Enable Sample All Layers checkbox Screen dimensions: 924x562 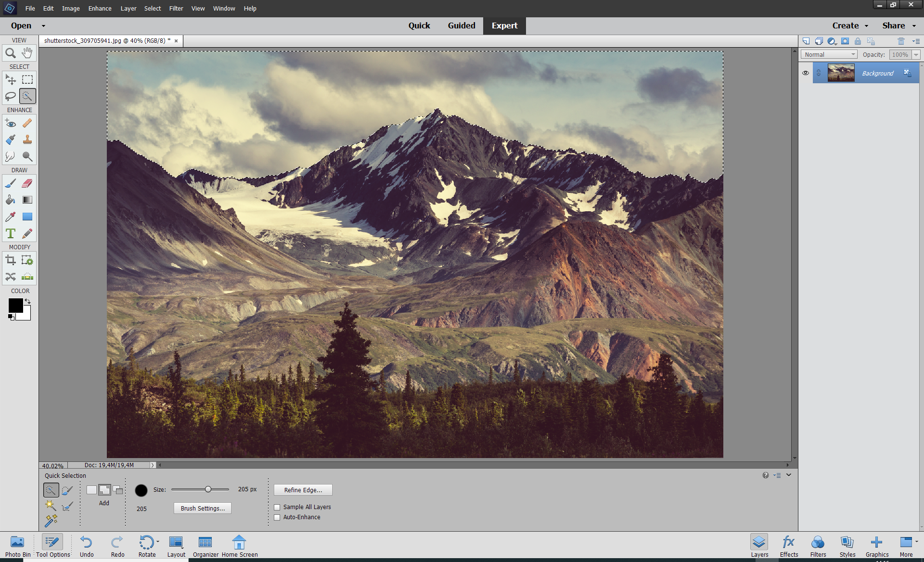[x=277, y=507]
